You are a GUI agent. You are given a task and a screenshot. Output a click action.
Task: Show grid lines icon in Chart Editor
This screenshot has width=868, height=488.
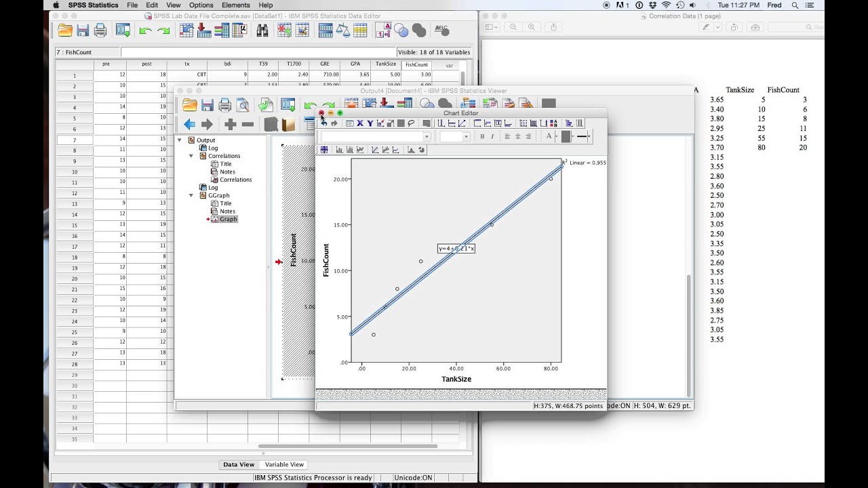tap(533, 123)
